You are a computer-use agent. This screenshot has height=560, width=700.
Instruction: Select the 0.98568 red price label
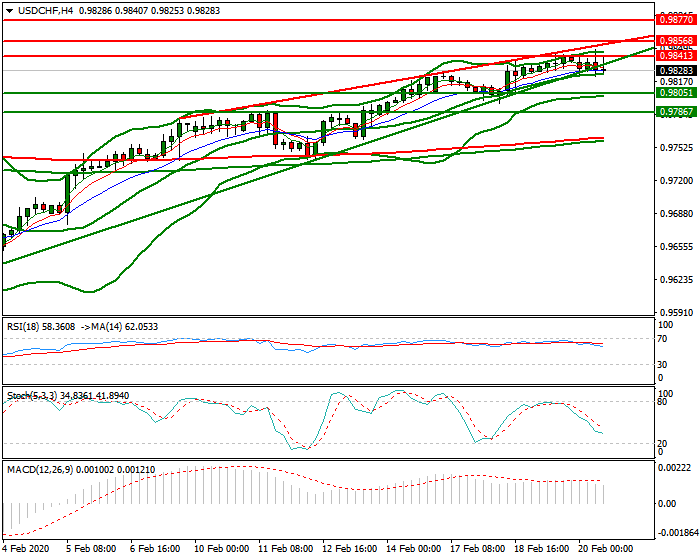(x=676, y=41)
